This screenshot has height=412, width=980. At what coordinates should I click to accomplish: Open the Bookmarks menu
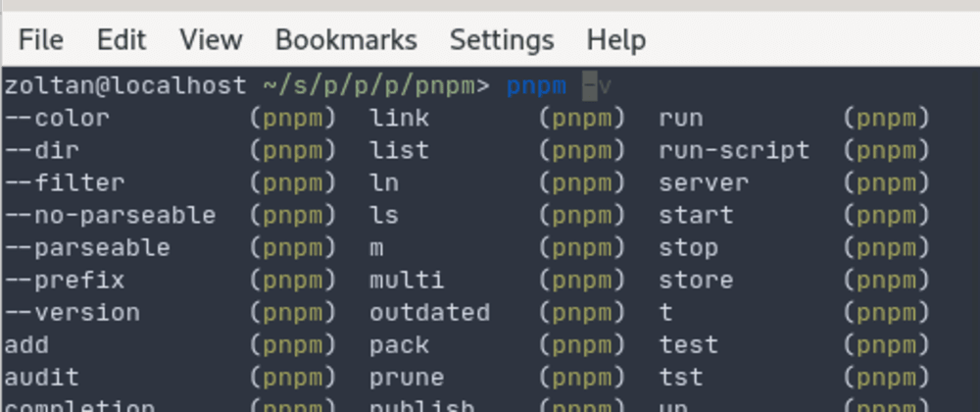click(x=346, y=40)
